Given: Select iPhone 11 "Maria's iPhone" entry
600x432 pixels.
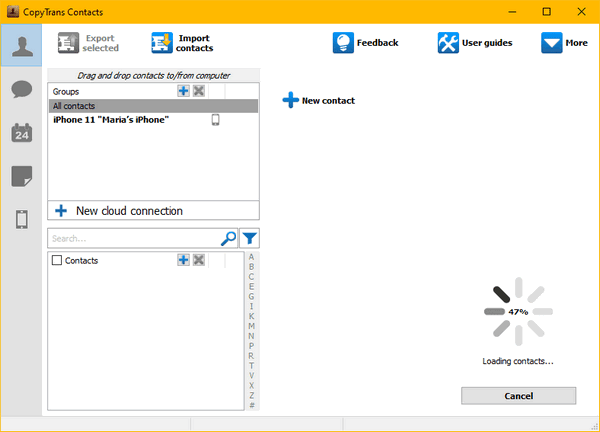Looking at the screenshot, I should (153, 120).
